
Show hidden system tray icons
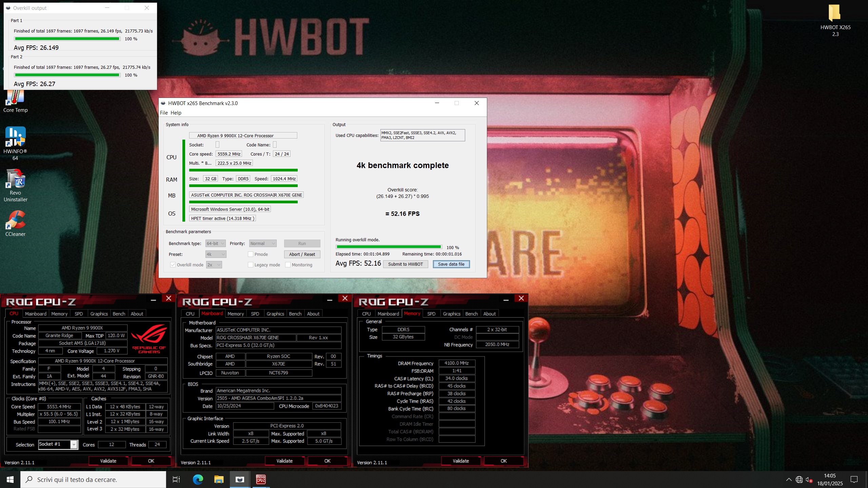coord(789,480)
